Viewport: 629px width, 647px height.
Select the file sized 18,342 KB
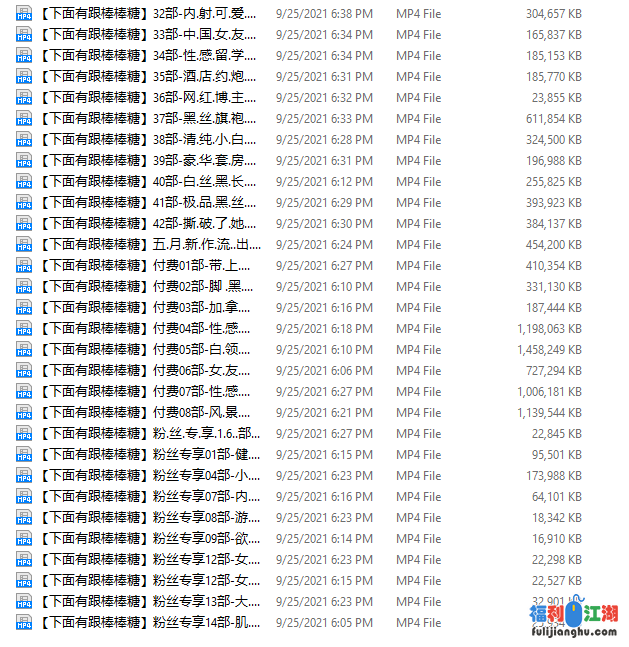(557, 517)
